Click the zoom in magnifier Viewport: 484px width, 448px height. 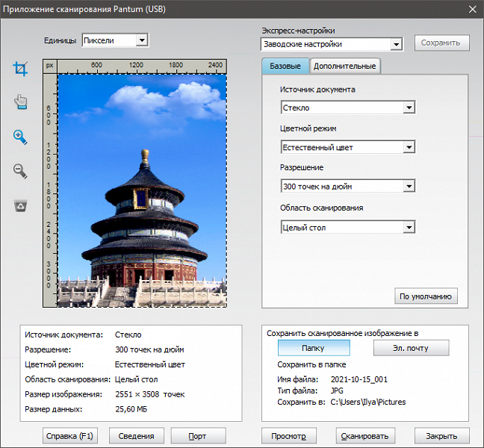(x=20, y=137)
